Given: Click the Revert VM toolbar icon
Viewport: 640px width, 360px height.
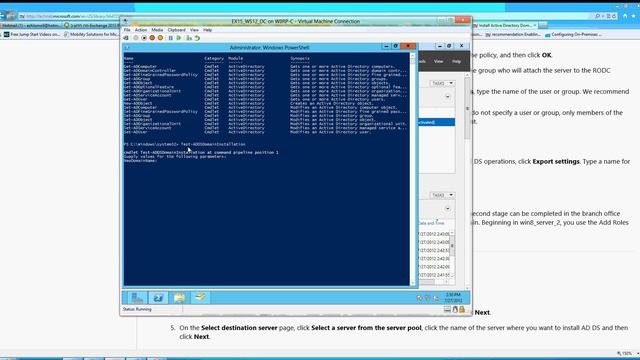Looking at the screenshot, I should pos(197,38).
